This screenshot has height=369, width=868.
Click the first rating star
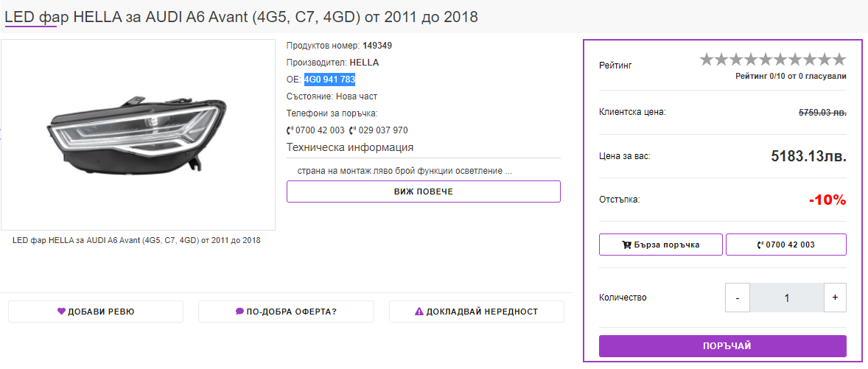pyautogui.click(x=707, y=60)
